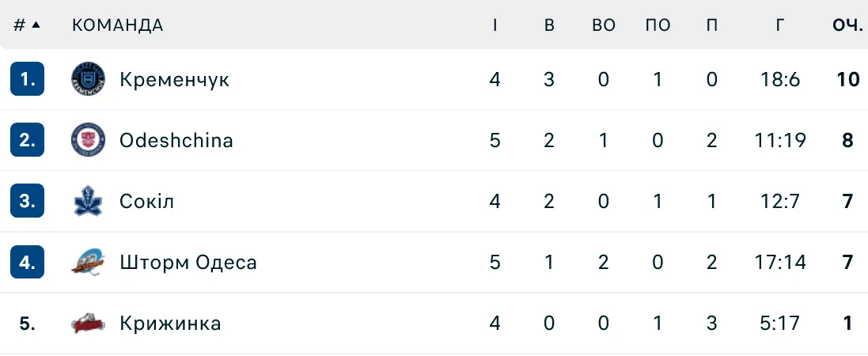Click the Кременчук team logo
Viewport: 868px width, 356px height.
pos(87,79)
